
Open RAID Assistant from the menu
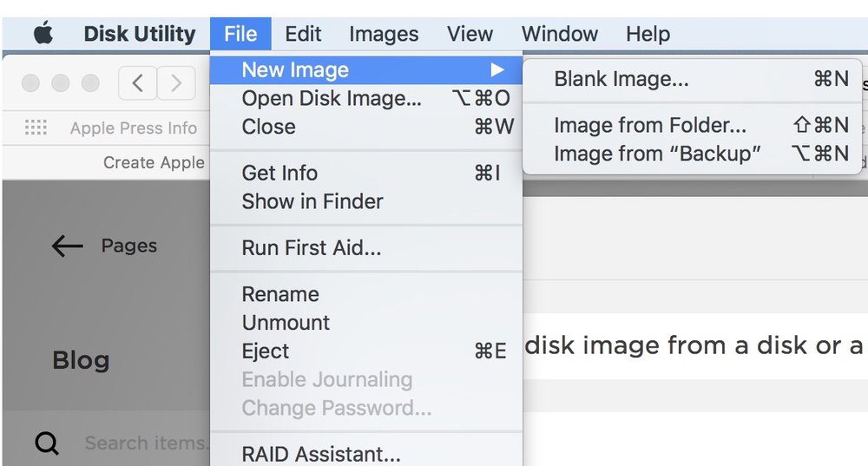(320, 454)
